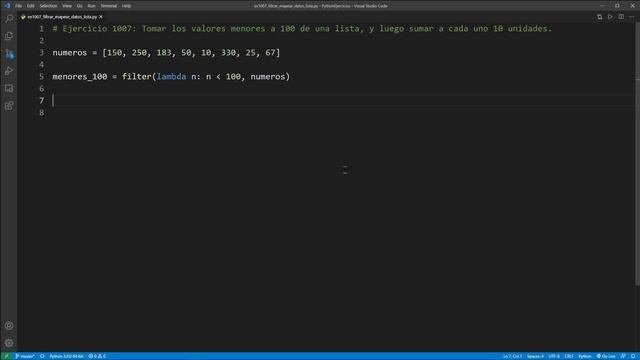The width and height of the screenshot is (640, 360).
Task: Run the Python file with play icon
Action: pyautogui.click(x=610, y=17)
